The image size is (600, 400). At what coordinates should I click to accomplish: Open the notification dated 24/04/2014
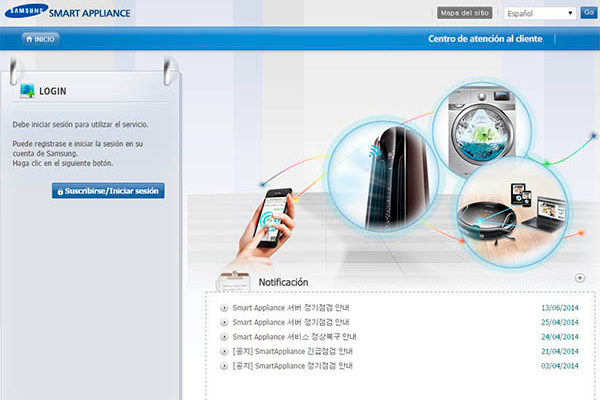click(294, 337)
